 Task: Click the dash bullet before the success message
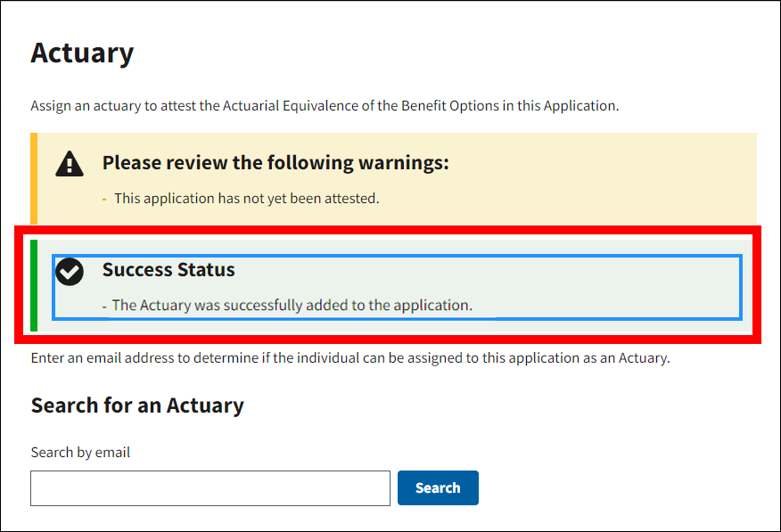(104, 307)
